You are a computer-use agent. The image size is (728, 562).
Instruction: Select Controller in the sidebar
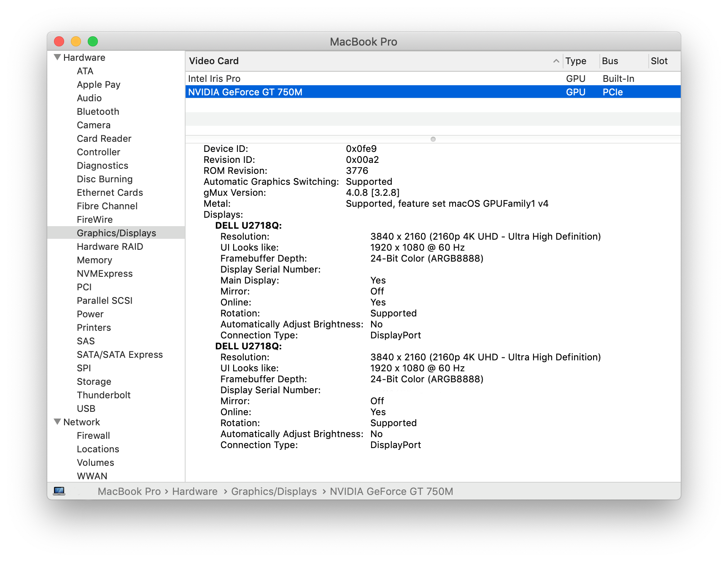pos(99,152)
